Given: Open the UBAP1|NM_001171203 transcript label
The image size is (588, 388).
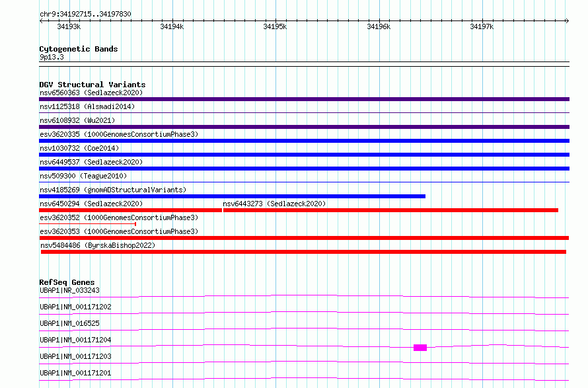Looking at the screenshot, I should pyautogui.click(x=75, y=356).
